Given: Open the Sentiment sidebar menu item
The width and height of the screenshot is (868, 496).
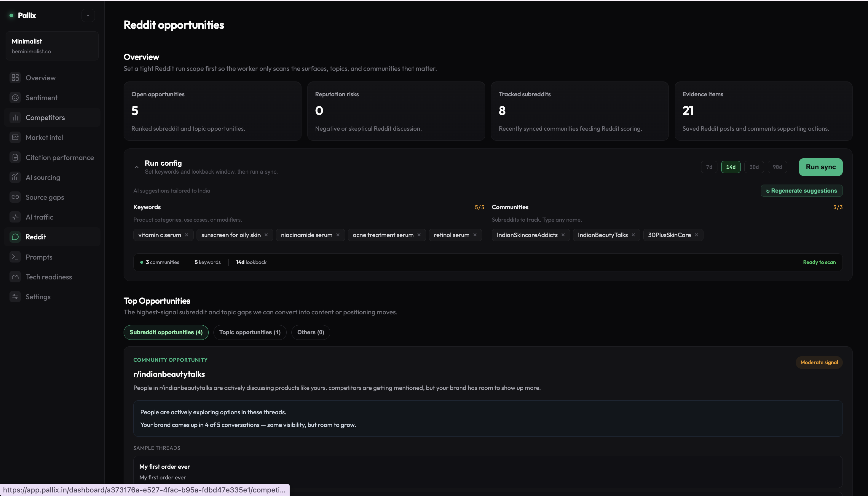Looking at the screenshot, I should pyautogui.click(x=52, y=98).
